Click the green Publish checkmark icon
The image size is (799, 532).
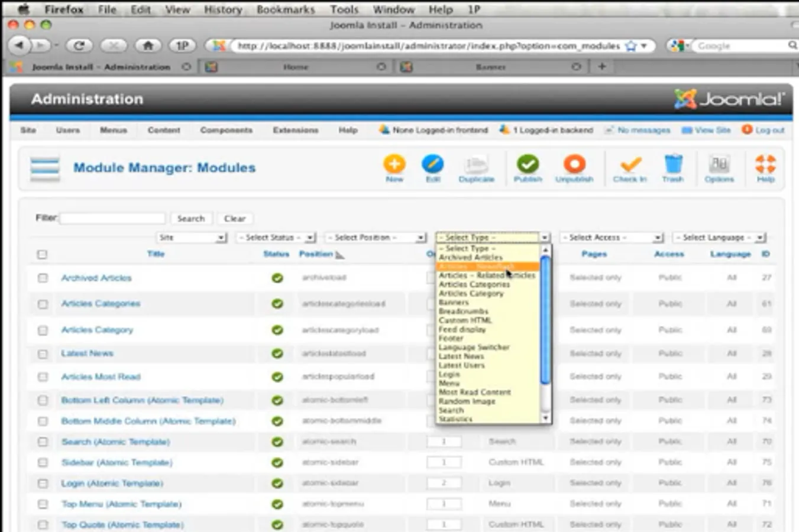(528, 164)
